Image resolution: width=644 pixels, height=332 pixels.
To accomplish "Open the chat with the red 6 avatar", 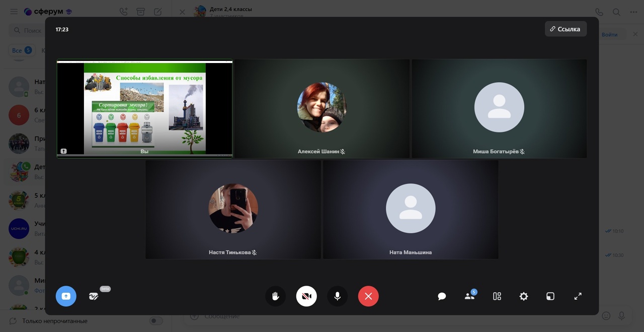I will (x=19, y=115).
